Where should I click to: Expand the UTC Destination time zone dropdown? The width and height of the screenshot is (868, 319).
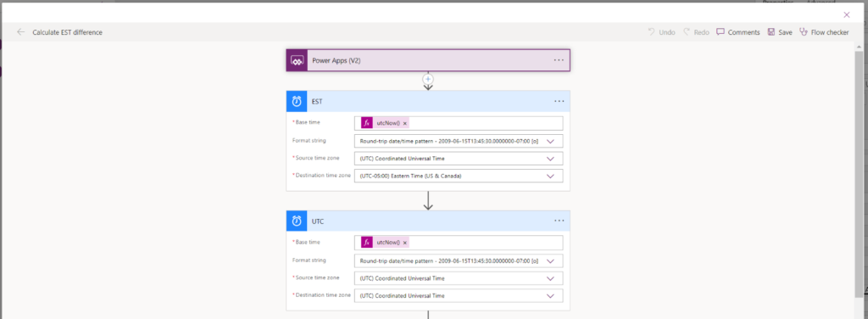click(x=550, y=296)
